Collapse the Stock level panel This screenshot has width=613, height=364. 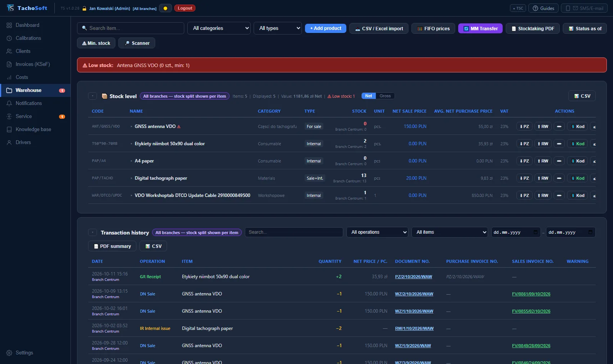coord(92,96)
